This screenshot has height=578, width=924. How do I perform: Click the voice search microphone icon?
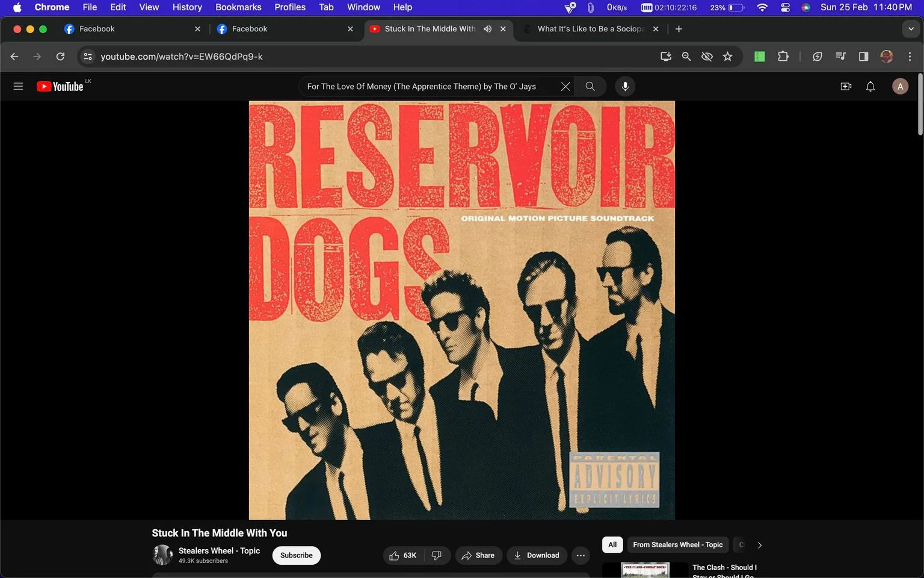(x=625, y=86)
